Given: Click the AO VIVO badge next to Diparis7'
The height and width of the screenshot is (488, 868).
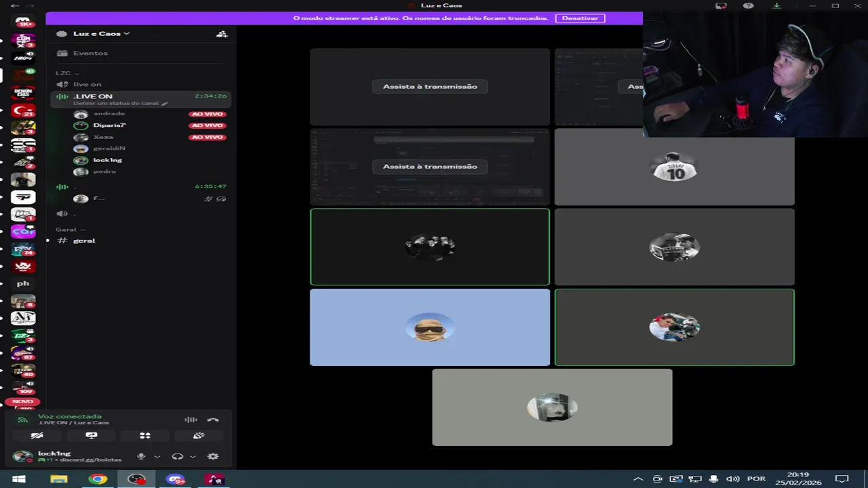Looking at the screenshot, I should 208,125.
